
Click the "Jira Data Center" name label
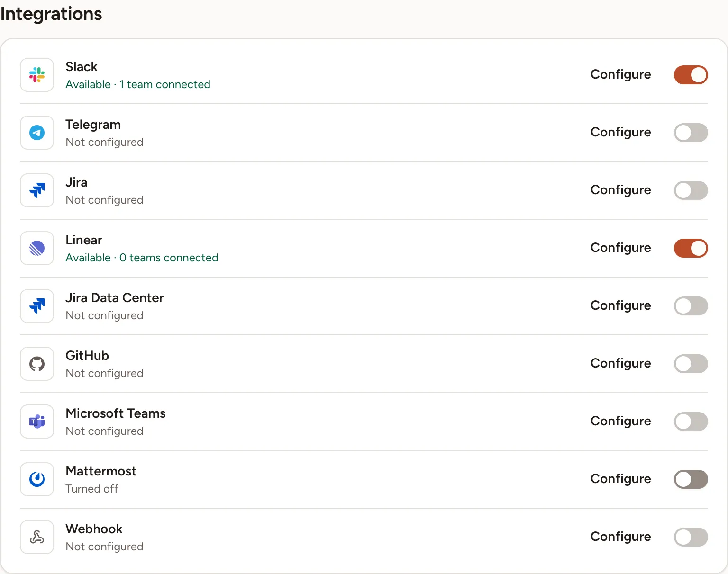tap(115, 298)
